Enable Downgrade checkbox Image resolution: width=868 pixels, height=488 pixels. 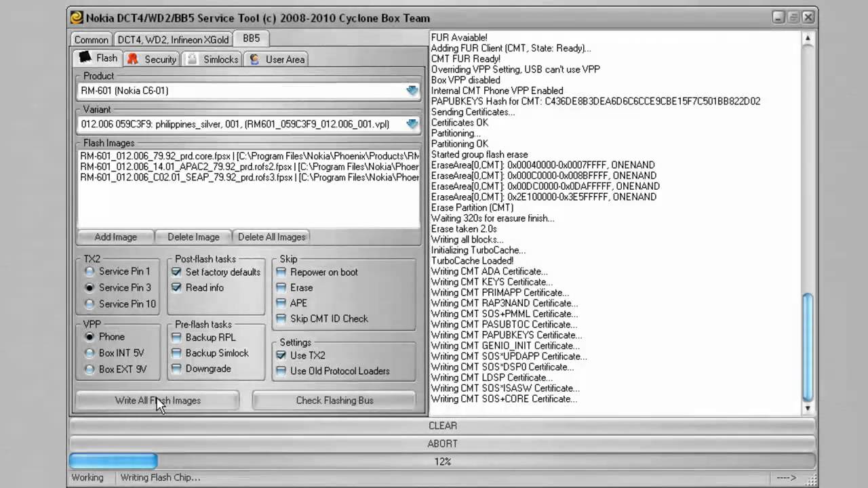tap(176, 368)
